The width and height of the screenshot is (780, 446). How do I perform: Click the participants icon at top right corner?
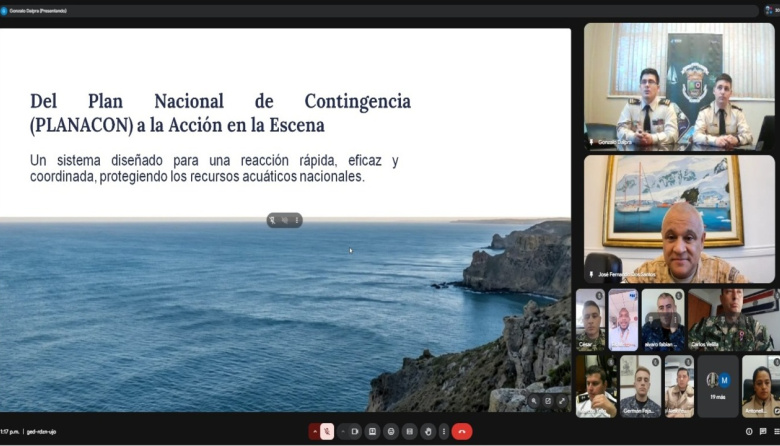[x=769, y=10]
